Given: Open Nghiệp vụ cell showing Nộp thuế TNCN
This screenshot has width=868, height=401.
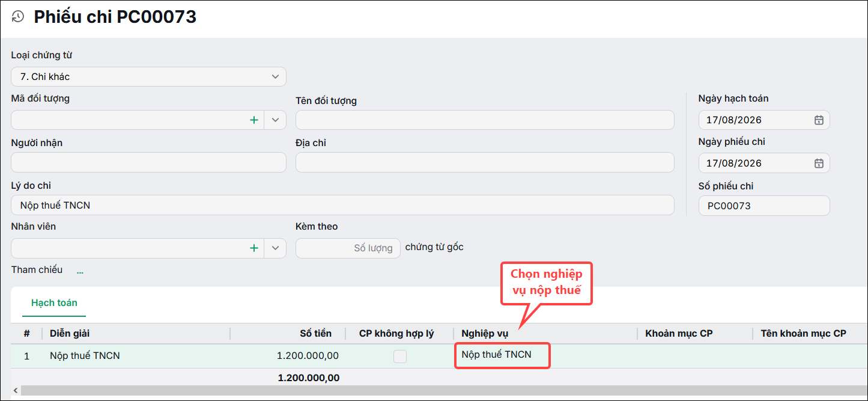Looking at the screenshot, I should (x=502, y=355).
